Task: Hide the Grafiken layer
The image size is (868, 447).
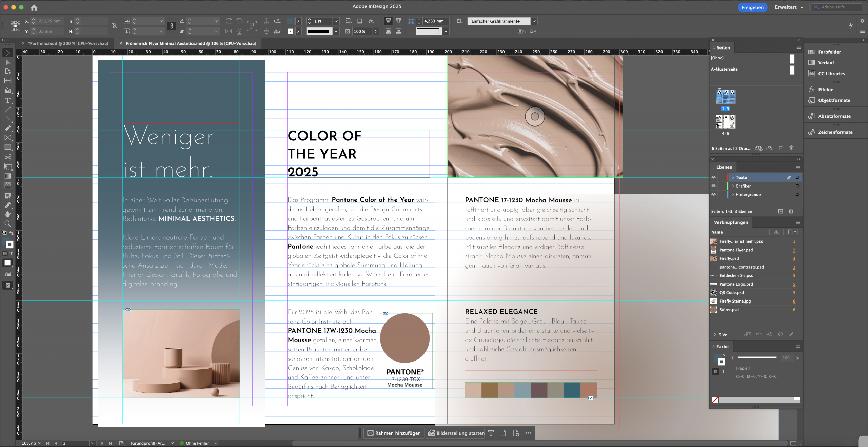Action: pos(713,186)
